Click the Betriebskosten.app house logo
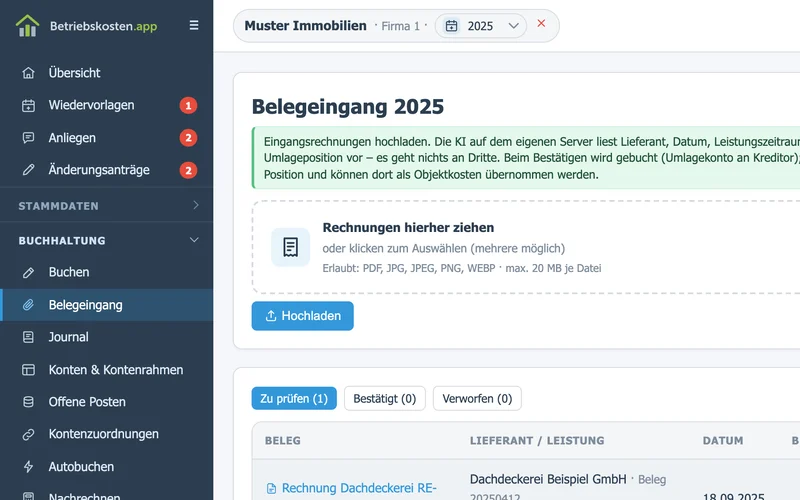The image size is (800, 500). click(x=28, y=26)
